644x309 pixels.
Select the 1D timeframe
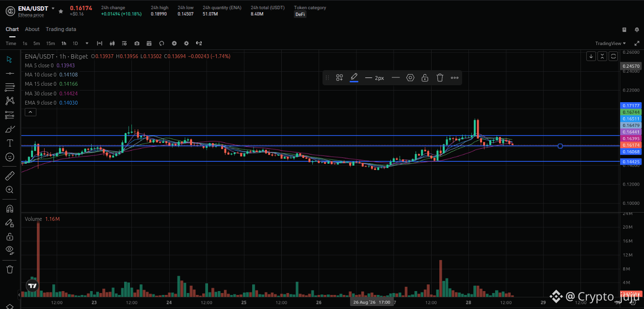tap(75, 43)
